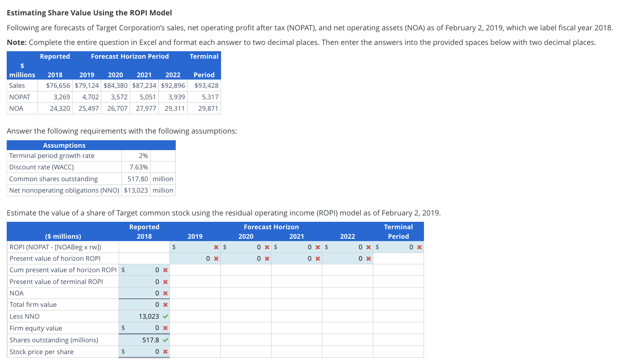
Task: Click the Terminal Period NOA value 29,871
Action: coord(208,108)
